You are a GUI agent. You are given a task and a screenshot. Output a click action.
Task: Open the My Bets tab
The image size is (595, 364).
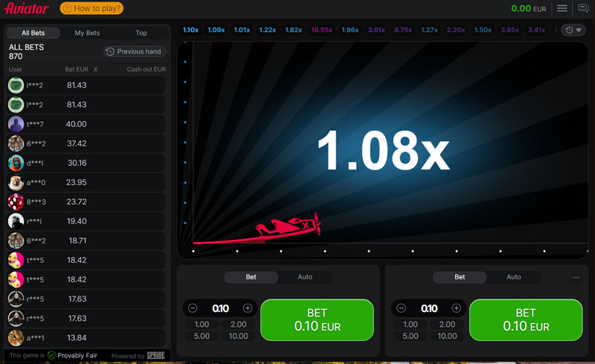[87, 33]
